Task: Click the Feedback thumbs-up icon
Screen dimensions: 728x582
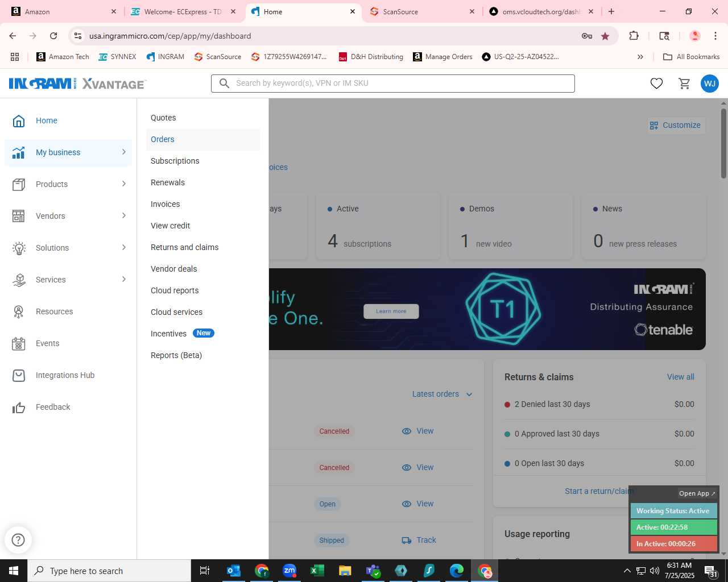Action: coord(19,407)
